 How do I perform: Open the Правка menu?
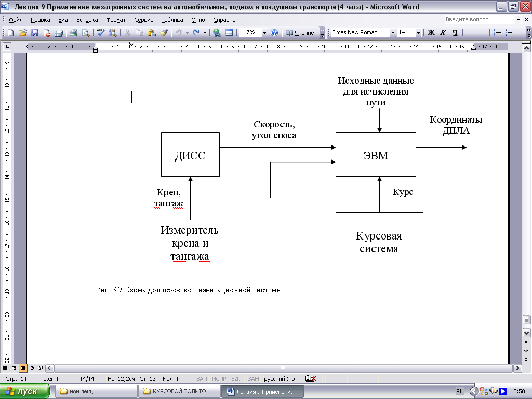tap(41, 20)
